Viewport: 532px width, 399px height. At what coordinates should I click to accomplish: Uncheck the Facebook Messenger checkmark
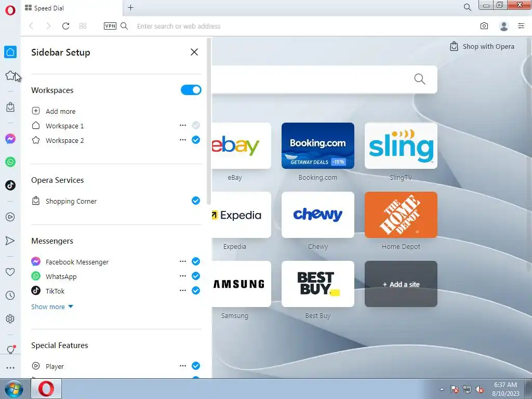coord(196,261)
